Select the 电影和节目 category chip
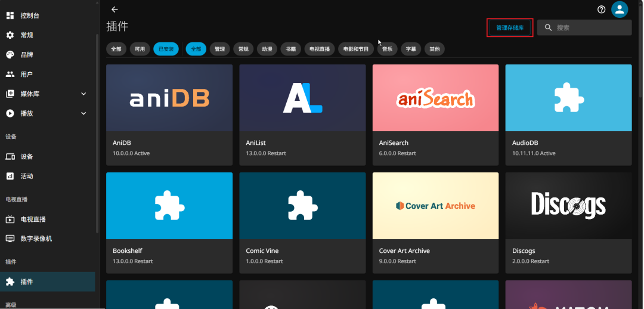The width and height of the screenshot is (644, 309). tap(356, 49)
